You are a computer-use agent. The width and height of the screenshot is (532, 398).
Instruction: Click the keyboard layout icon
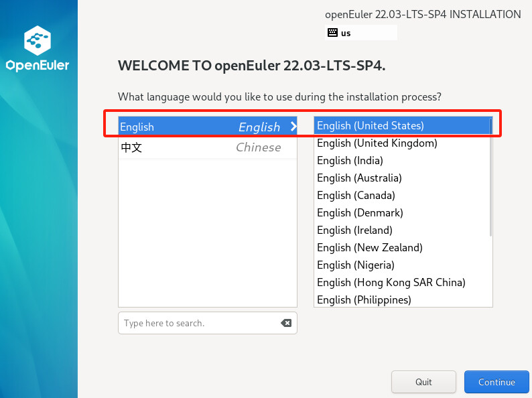[332, 33]
